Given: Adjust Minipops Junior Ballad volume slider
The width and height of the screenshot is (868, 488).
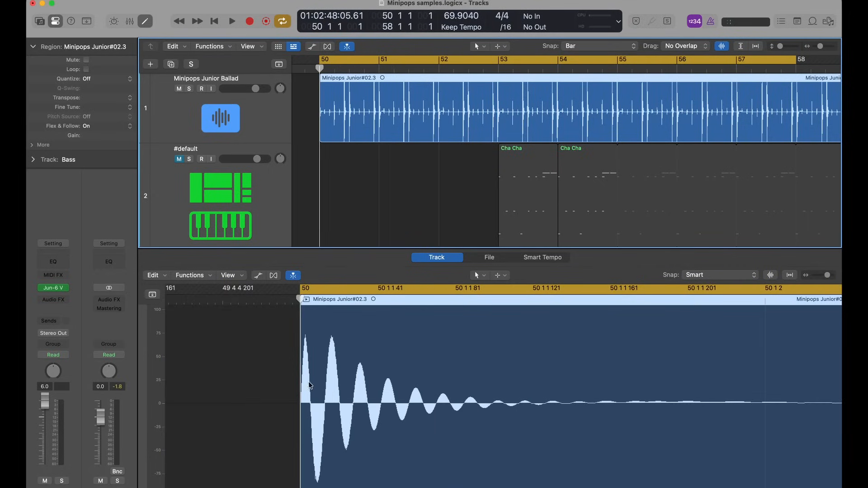Looking at the screenshot, I should (255, 89).
